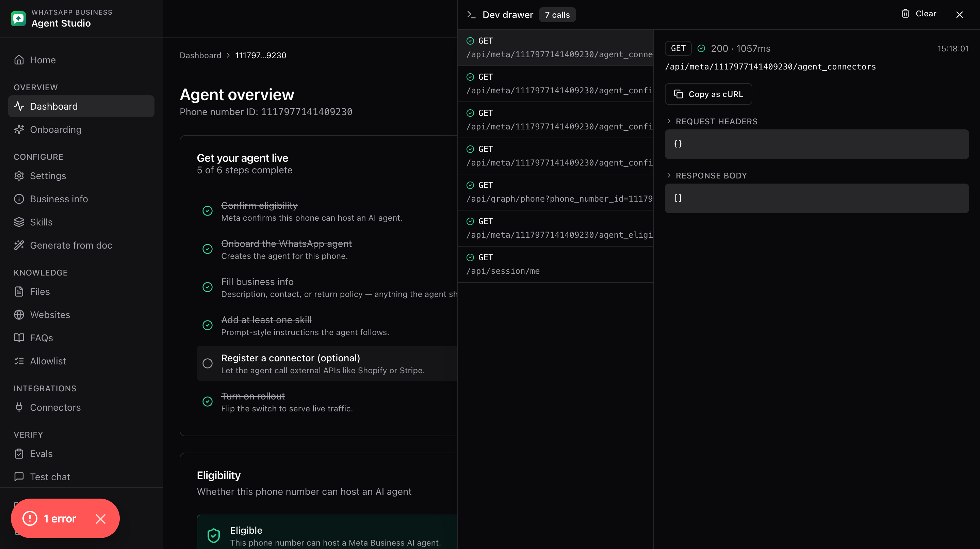Click the Business info circle icon

tap(19, 199)
